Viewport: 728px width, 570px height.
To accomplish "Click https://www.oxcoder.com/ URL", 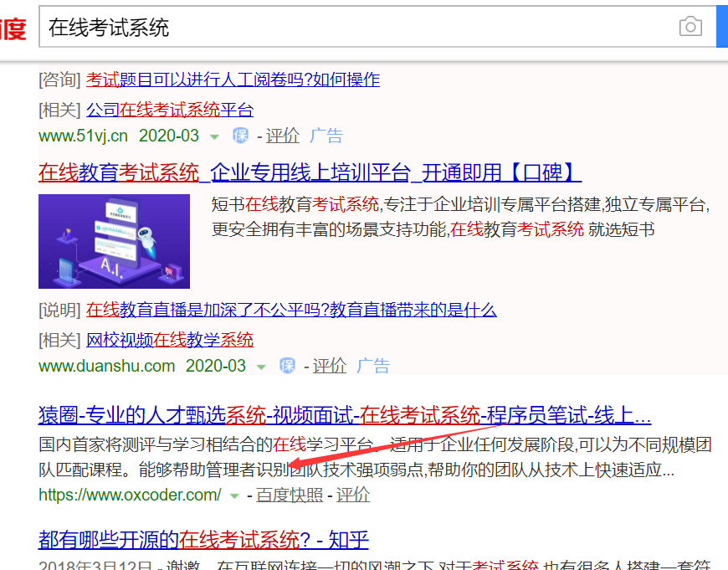I will [x=130, y=495].
